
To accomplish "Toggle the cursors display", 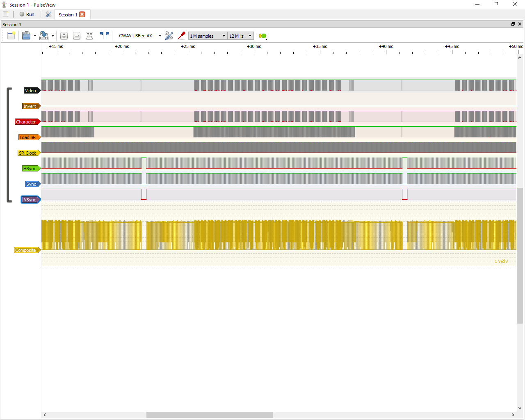I will tap(105, 36).
